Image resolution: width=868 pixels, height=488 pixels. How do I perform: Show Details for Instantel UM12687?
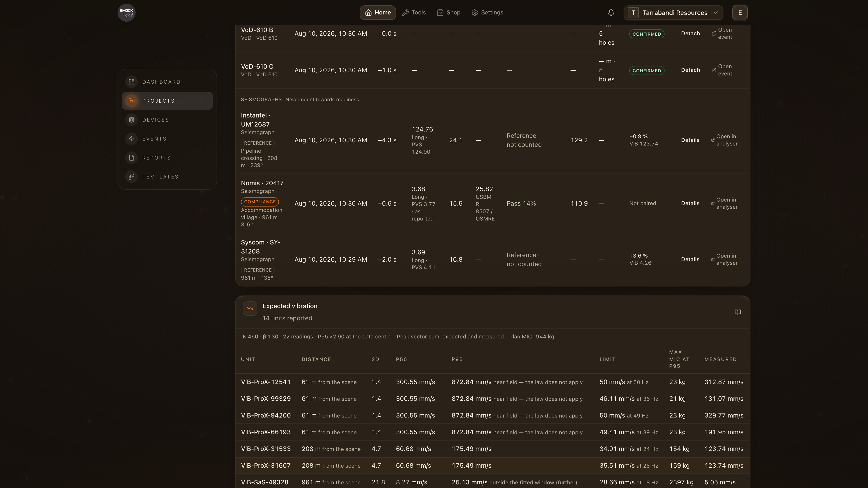[690, 140]
